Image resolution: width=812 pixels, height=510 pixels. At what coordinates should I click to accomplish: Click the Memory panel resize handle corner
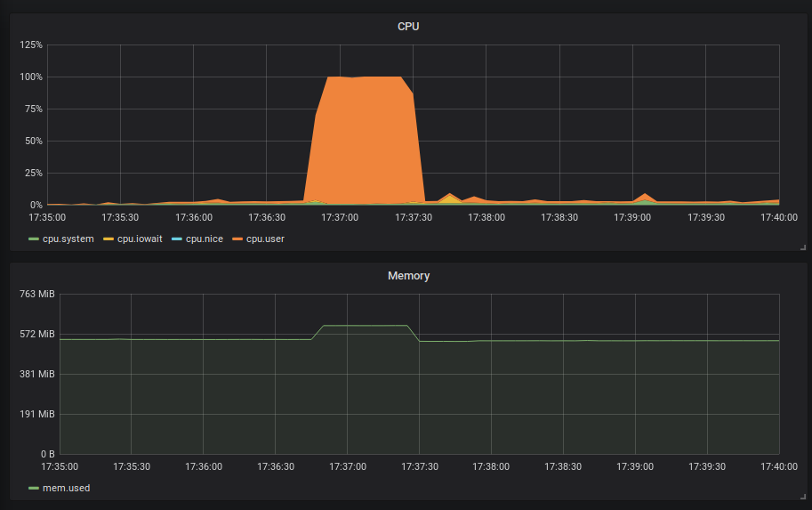(x=803, y=497)
